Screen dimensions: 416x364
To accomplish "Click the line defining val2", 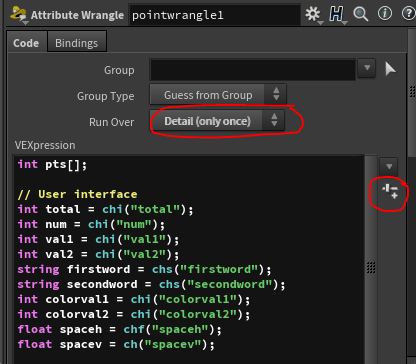I will (x=99, y=255).
